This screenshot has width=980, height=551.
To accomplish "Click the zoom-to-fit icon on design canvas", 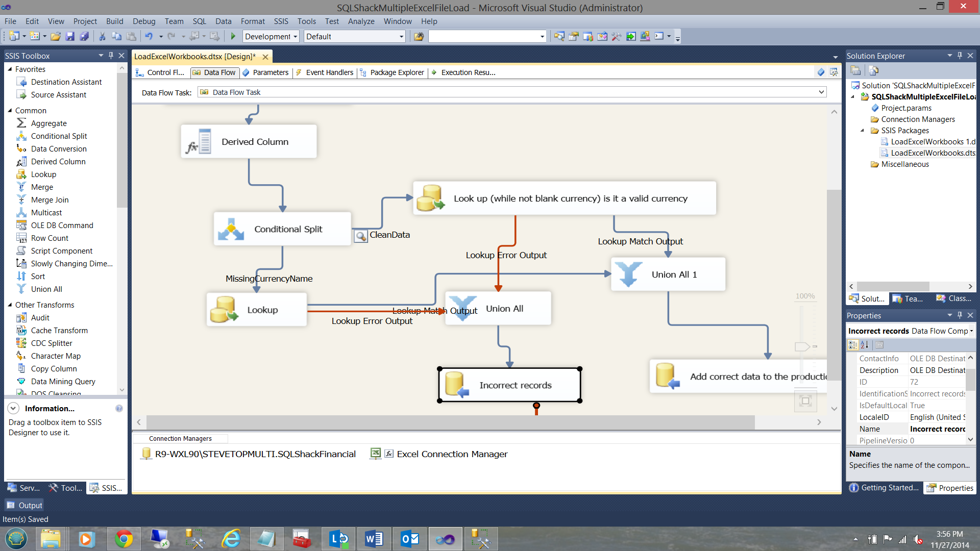I will (x=805, y=400).
